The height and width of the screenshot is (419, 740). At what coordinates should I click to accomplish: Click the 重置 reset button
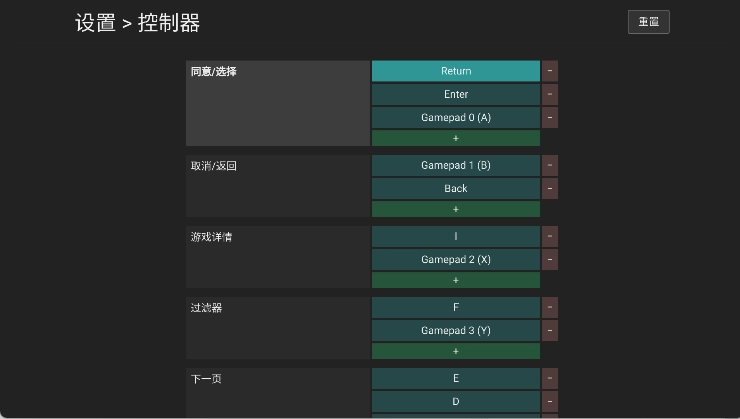pos(648,22)
